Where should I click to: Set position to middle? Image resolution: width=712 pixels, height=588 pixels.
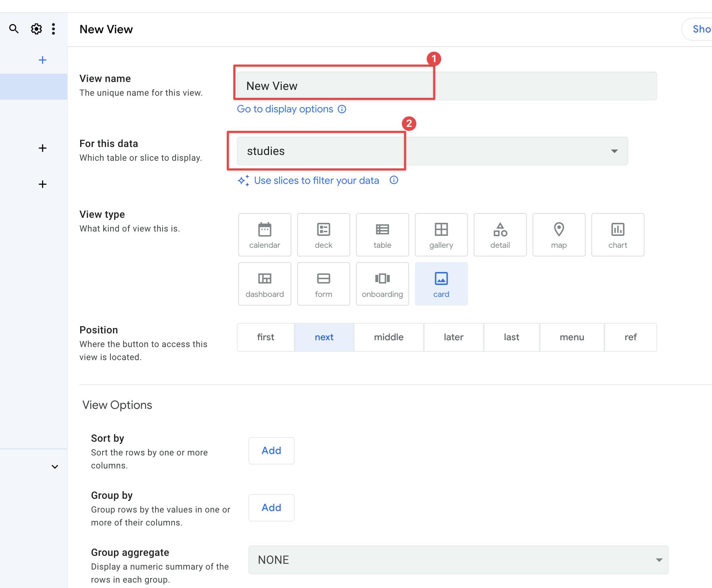(388, 337)
